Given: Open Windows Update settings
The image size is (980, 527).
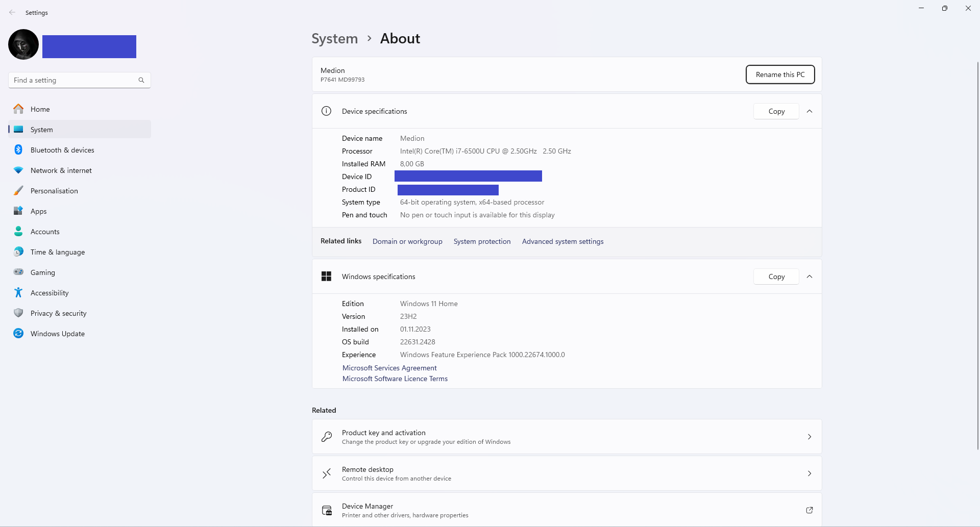Looking at the screenshot, I should point(80,333).
